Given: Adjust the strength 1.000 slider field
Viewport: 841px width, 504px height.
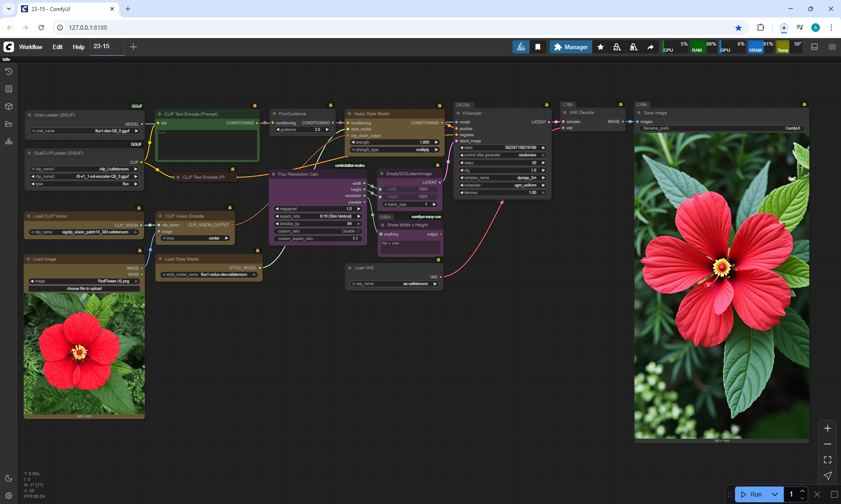Looking at the screenshot, I should pos(394,142).
